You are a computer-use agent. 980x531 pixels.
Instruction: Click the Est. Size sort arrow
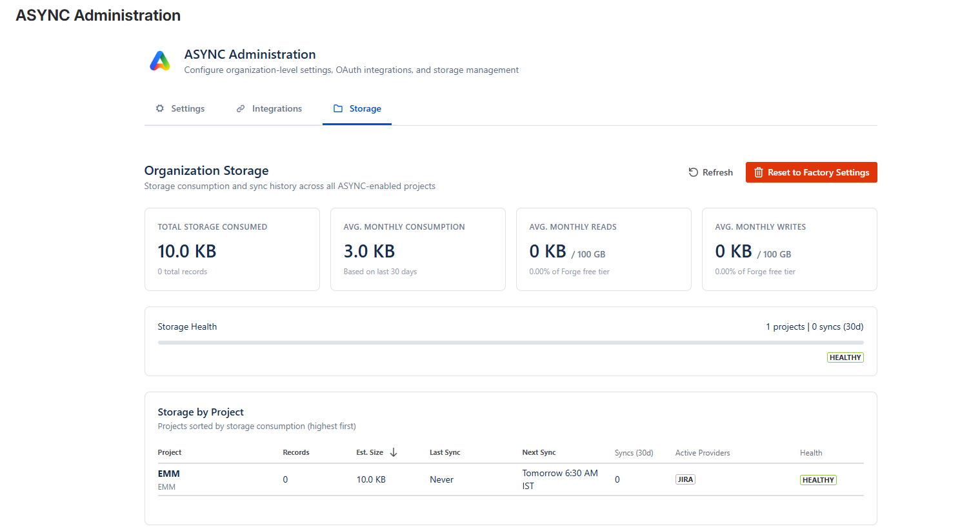tap(394, 452)
